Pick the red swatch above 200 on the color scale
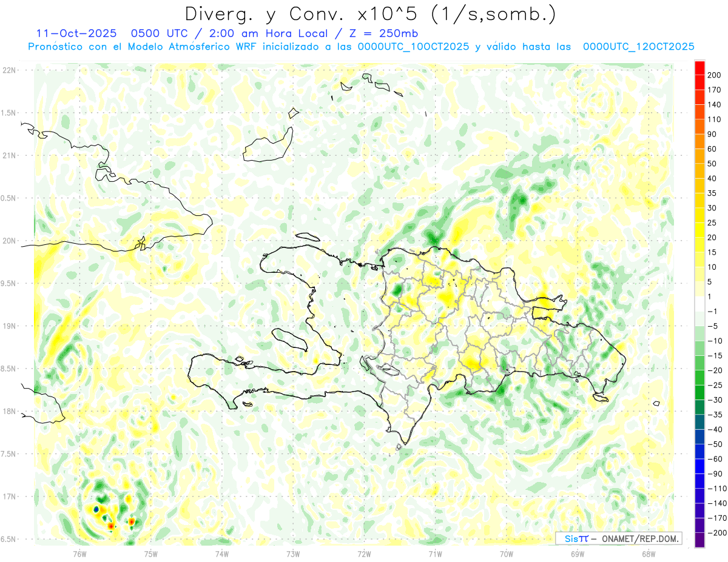This screenshot has height=562, width=728. click(x=699, y=68)
